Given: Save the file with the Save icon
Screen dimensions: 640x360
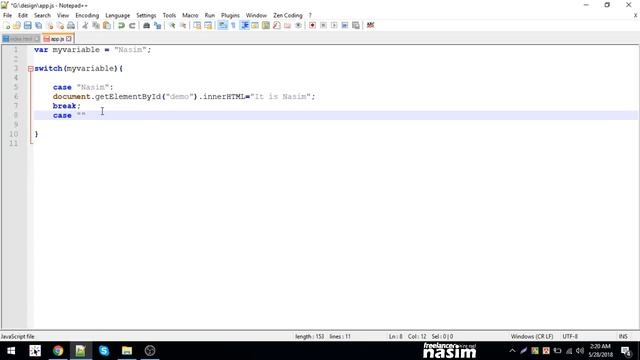Looking at the screenshot, I should coord(27,25).
